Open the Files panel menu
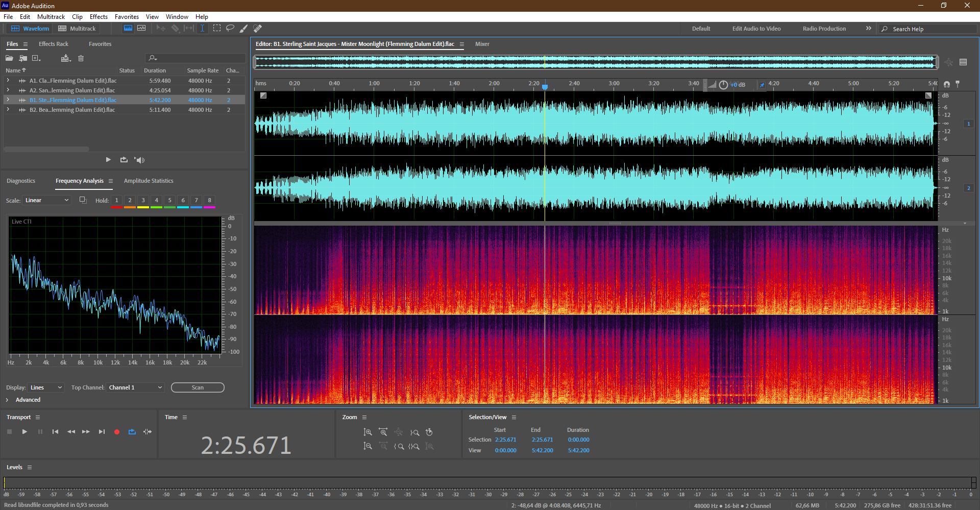This screenshot has height=510, width=980. coord(25,44)
